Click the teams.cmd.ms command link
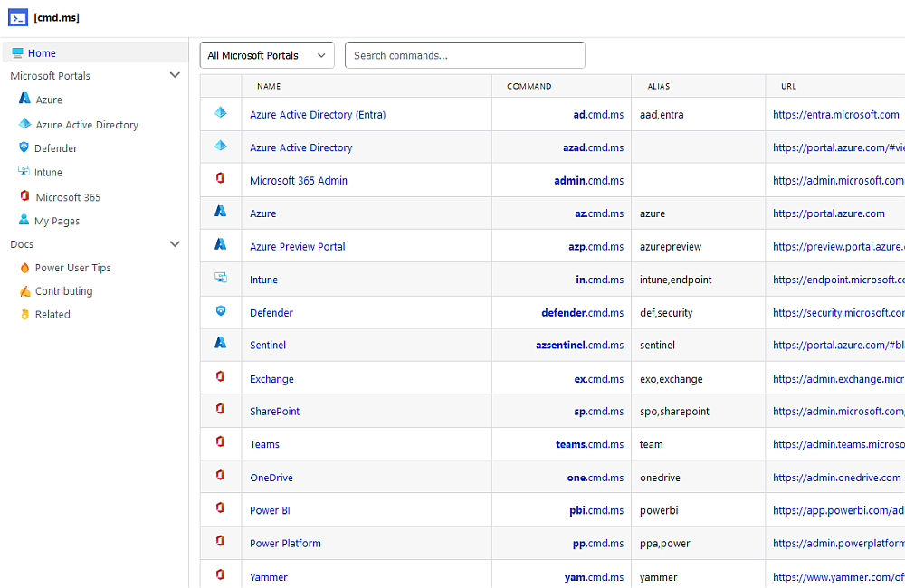 click(590, 444)
